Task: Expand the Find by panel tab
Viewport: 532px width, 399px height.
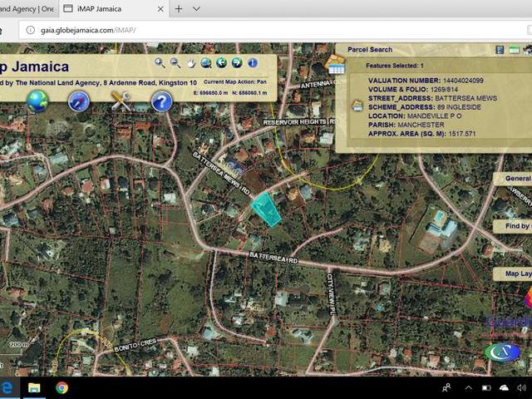Action: coord(514,226)
